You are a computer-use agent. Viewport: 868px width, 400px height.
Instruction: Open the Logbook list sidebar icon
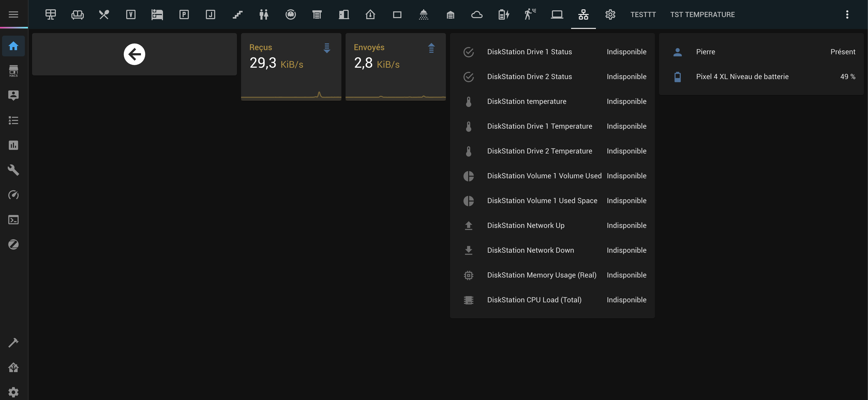point(13,120)
